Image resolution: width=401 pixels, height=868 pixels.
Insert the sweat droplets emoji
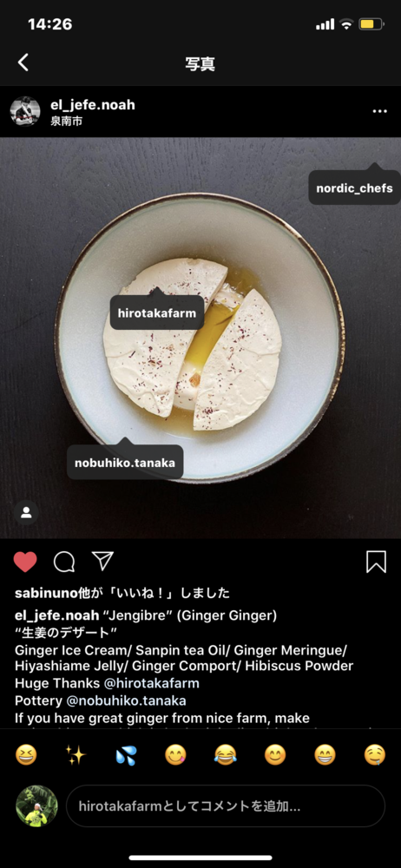tap(126, 754)
